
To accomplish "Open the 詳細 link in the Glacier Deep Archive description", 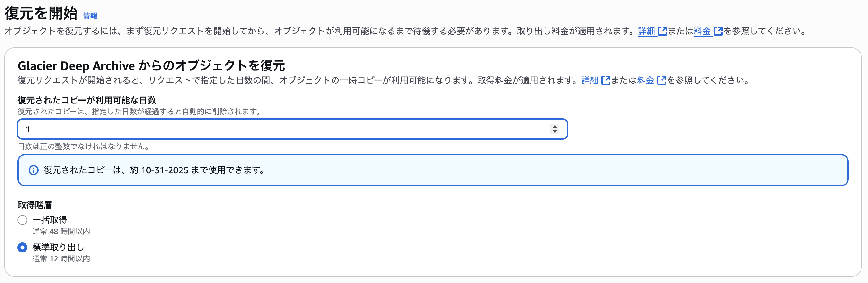I will click(x=590, y=81).
